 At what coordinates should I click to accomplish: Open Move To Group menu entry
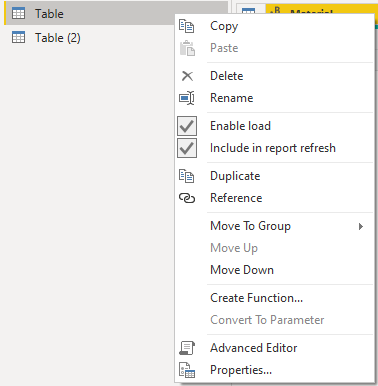click(x=275, y=226)
